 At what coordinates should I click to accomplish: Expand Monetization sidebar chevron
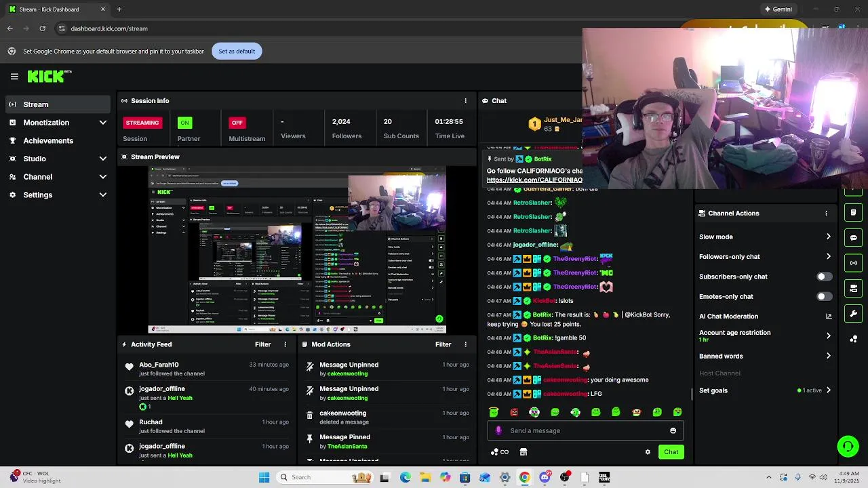(x=103, y=123)
